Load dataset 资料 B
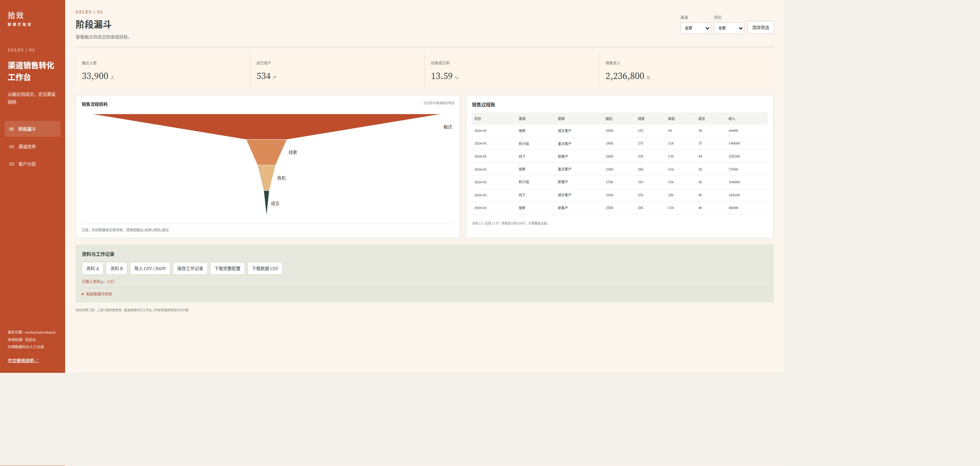This screenshot has height=466, width=980. pyautogui.click(x=116, y=269)
